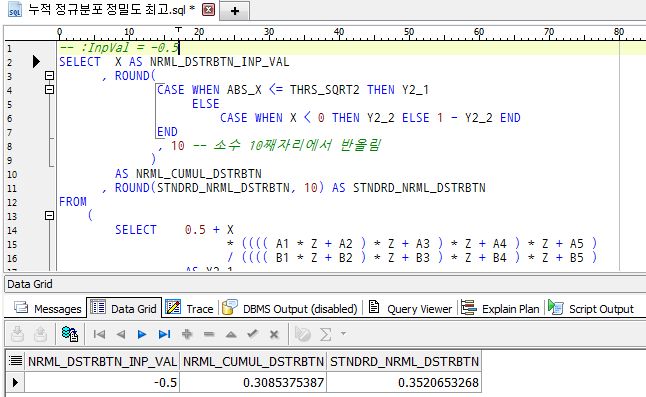
Task: Click the sigma sum calculation icon
Action: coord(325,334)
